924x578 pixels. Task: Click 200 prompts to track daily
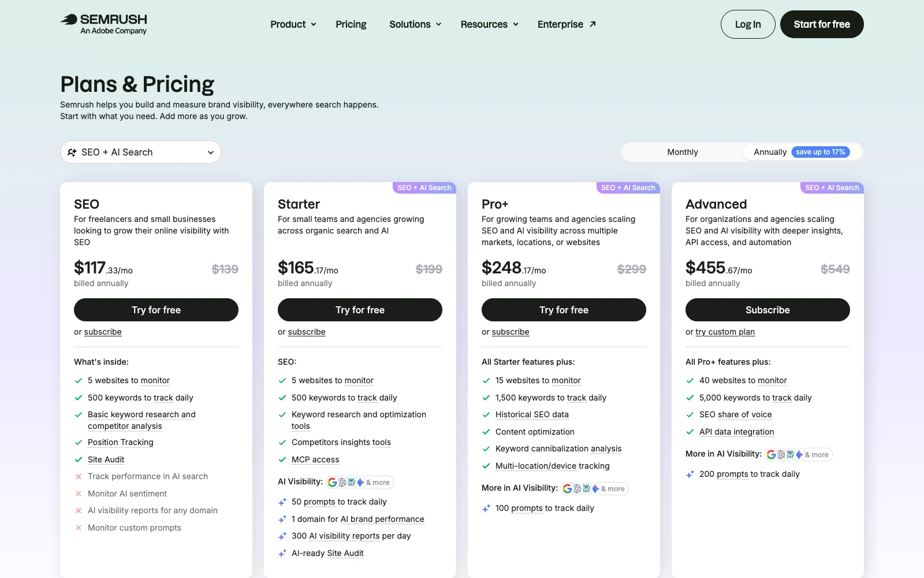tap(750, 474)
